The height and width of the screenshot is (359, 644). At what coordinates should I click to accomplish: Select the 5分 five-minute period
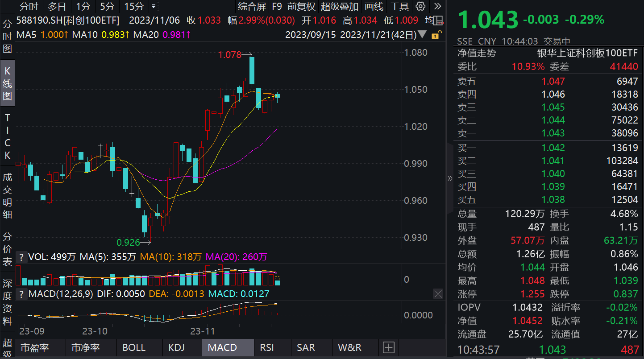(107, 7)
